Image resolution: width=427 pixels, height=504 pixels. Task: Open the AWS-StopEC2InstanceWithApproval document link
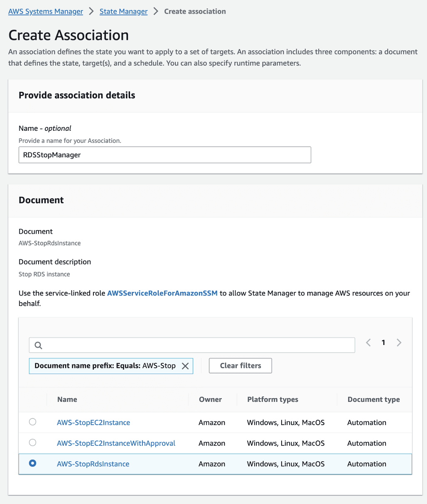(x=116, y=443)
